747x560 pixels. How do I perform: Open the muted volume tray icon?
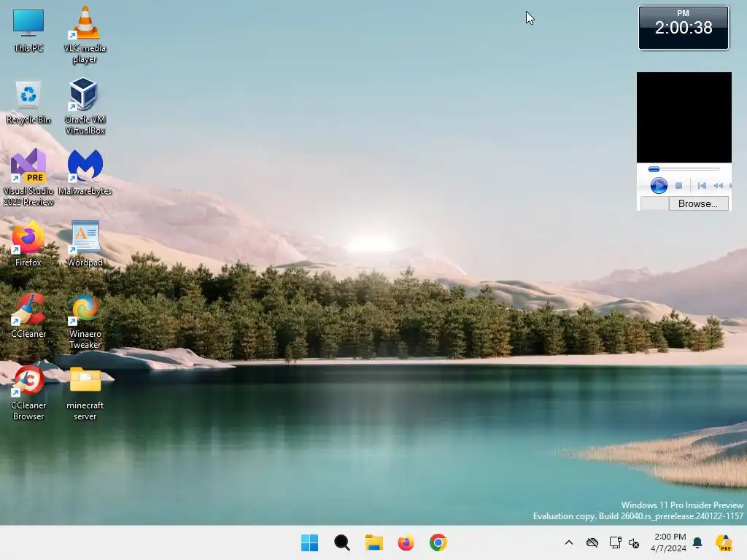634,542
